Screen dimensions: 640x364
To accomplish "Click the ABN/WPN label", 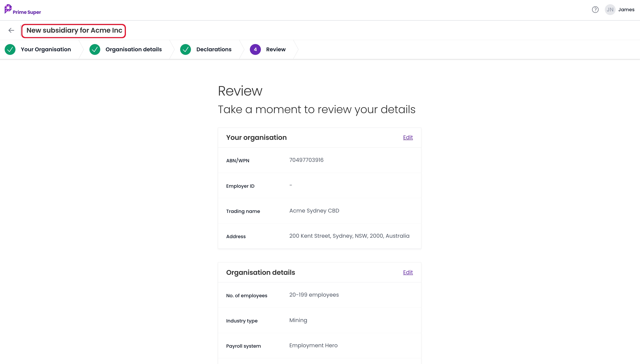I will (238, 161).
